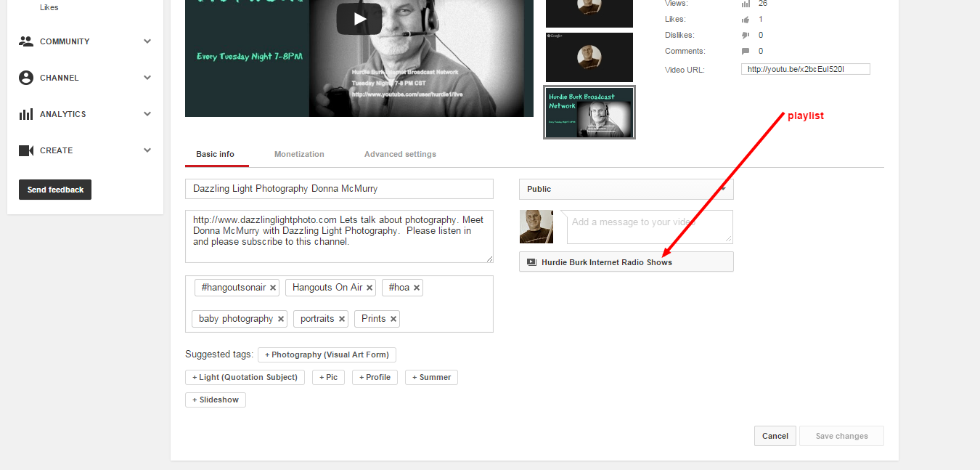980x470 pixels.
Task: Switch to the Basic info tab
Action: (x=216, y=154)
